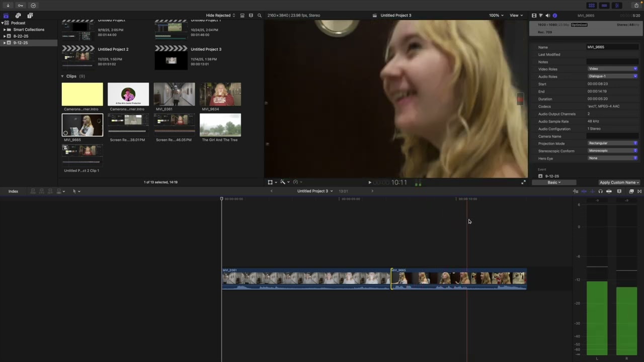Select the MVI_9634 clip thumbnail
This screenshot has width=644, height=362.
tap(220, 94)
